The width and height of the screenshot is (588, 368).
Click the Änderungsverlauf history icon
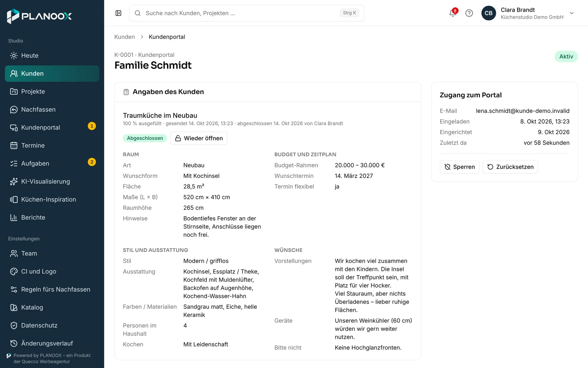tap(14, 343)
